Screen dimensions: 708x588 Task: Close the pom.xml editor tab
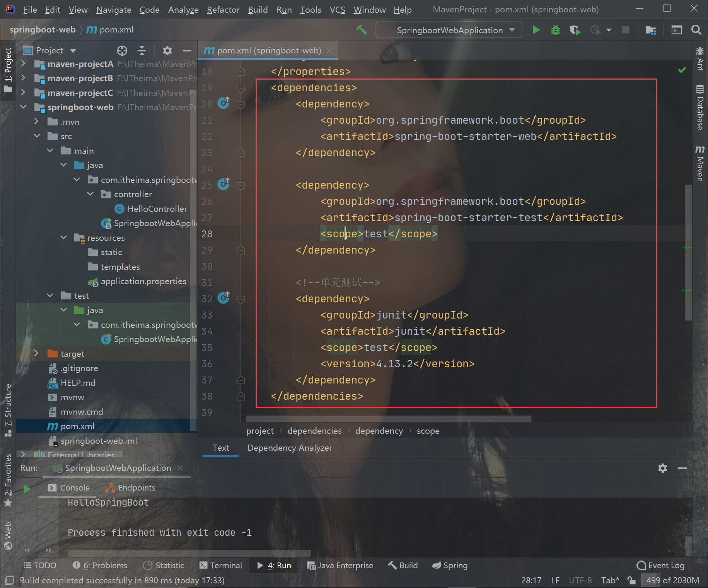point(329,51)
